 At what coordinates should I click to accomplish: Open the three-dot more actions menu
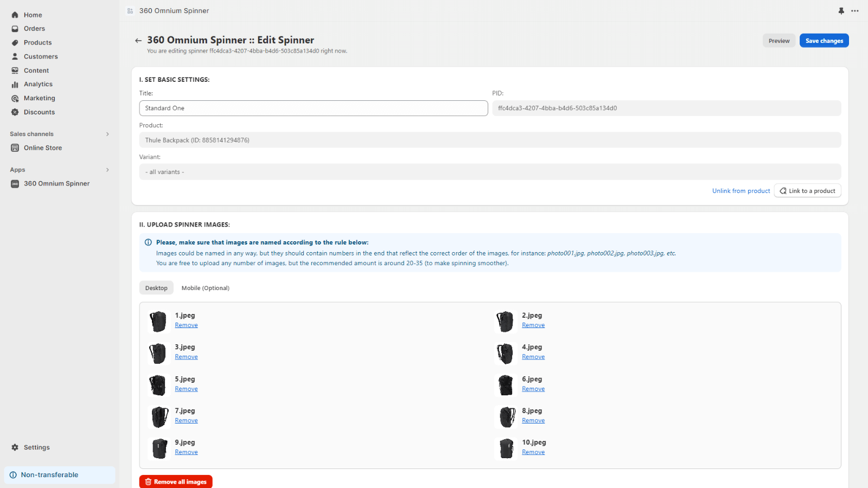point(856,10)
